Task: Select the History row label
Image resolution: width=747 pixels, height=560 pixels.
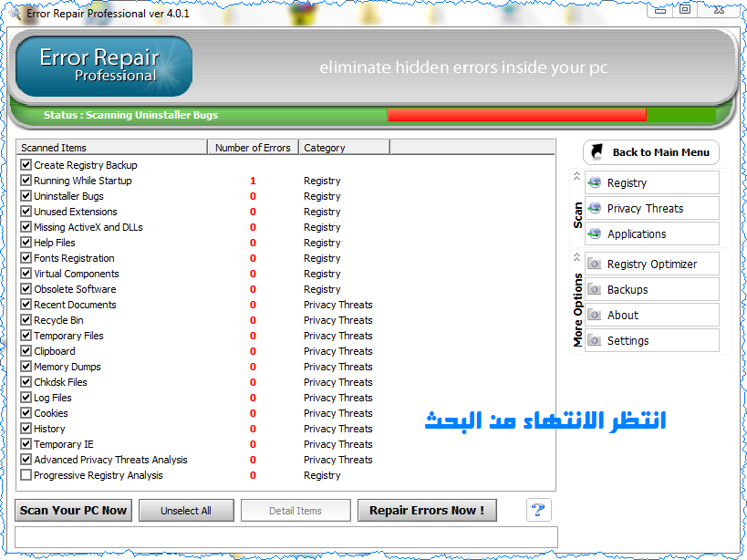Action: click(49, 429)
